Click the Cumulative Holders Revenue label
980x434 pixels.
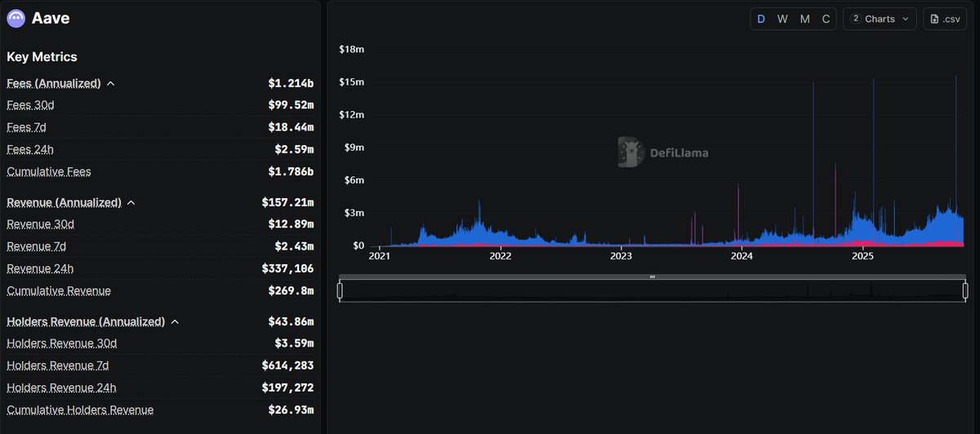(x=80, y=410)
